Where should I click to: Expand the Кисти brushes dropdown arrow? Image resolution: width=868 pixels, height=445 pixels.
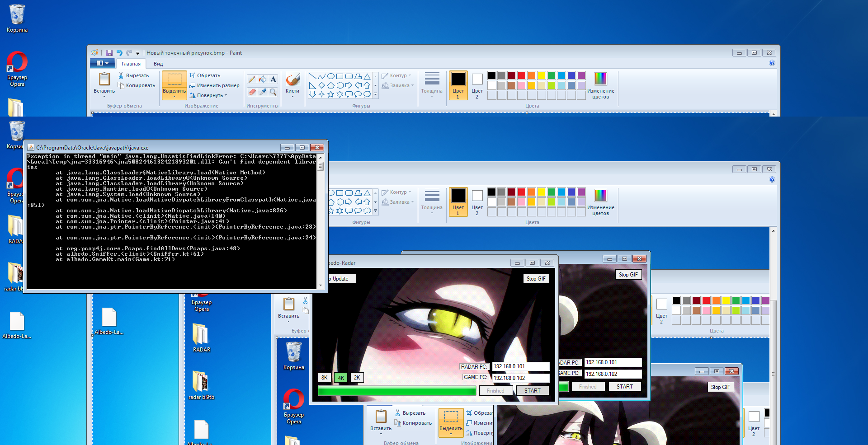click(x=292, y=96)
